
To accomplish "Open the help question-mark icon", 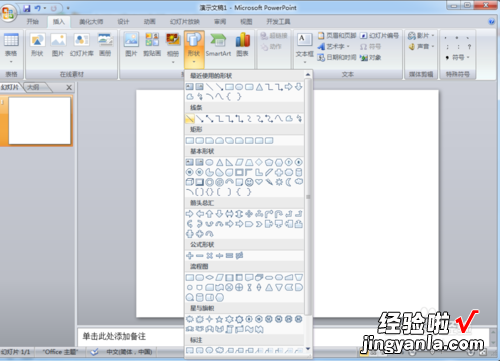I will point(491,22).
